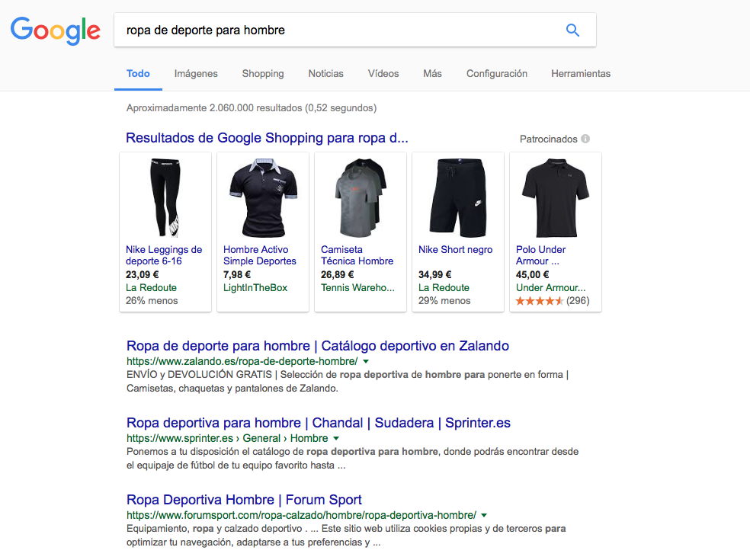Click the Under Armour... seller name
Image resolution: width=750 pixels, height=560 pixels.
[x=550, y=288]
